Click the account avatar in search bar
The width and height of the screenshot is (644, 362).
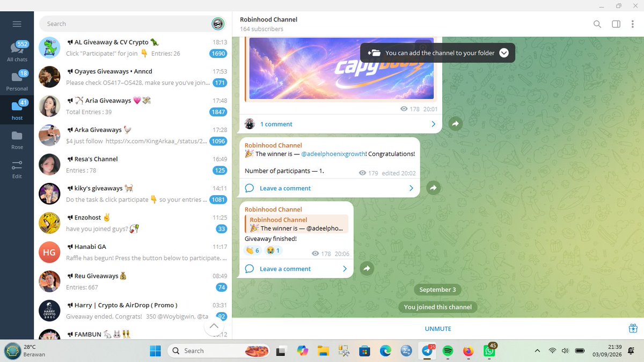pos(217,24)
